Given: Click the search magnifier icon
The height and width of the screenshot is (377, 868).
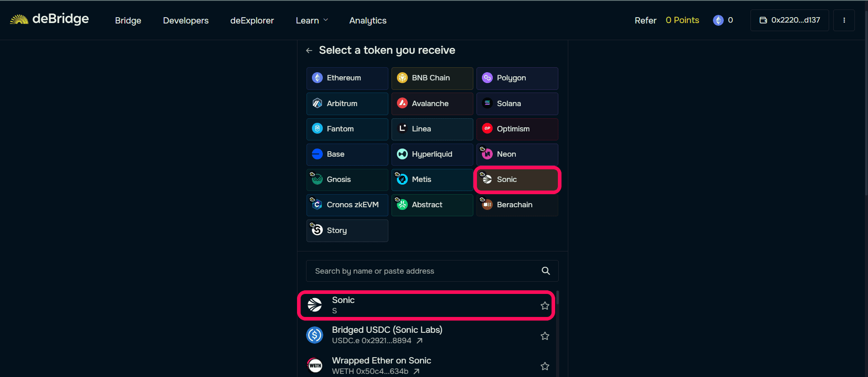Looking at the screenshot, I should click(x=546, y=271).
